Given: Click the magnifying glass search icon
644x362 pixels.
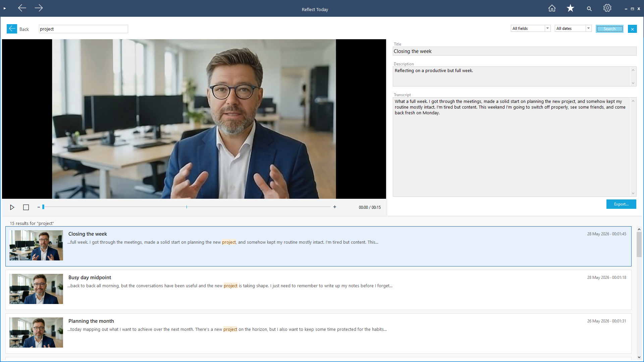Looking at the screenshot, I should point(589,9).
